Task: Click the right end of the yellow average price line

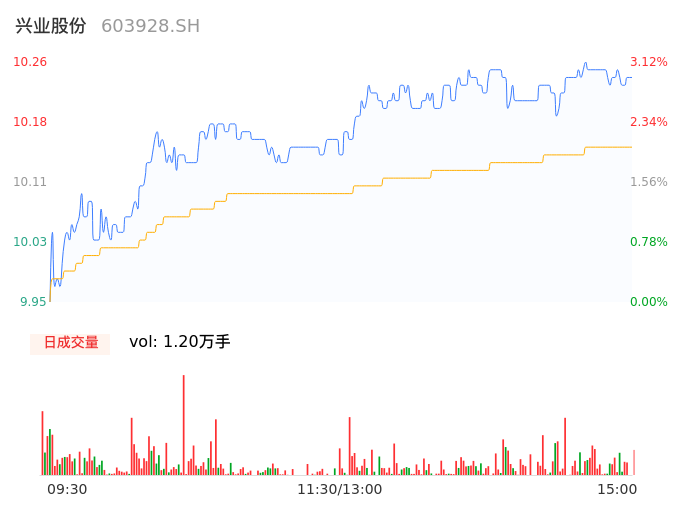Action: 630,147
